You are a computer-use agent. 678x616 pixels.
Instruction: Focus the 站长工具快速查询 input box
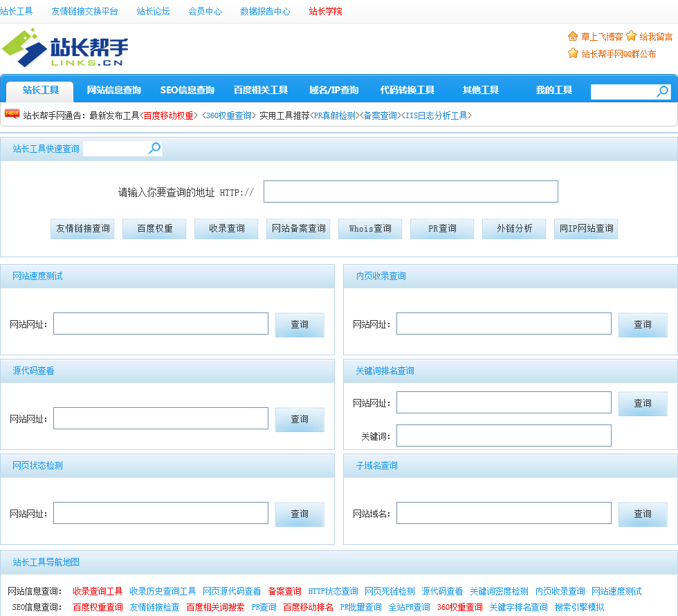click(x=116, y=149)
